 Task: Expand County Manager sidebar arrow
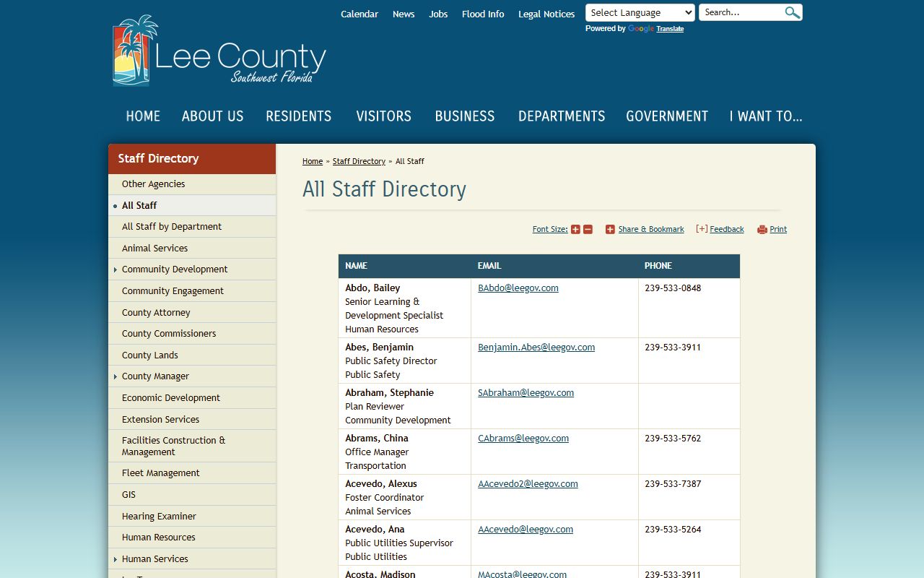115,376
